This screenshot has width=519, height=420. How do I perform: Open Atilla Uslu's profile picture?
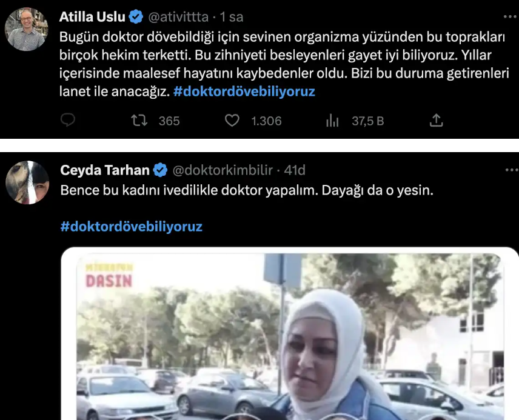click(x=27, y=30)
